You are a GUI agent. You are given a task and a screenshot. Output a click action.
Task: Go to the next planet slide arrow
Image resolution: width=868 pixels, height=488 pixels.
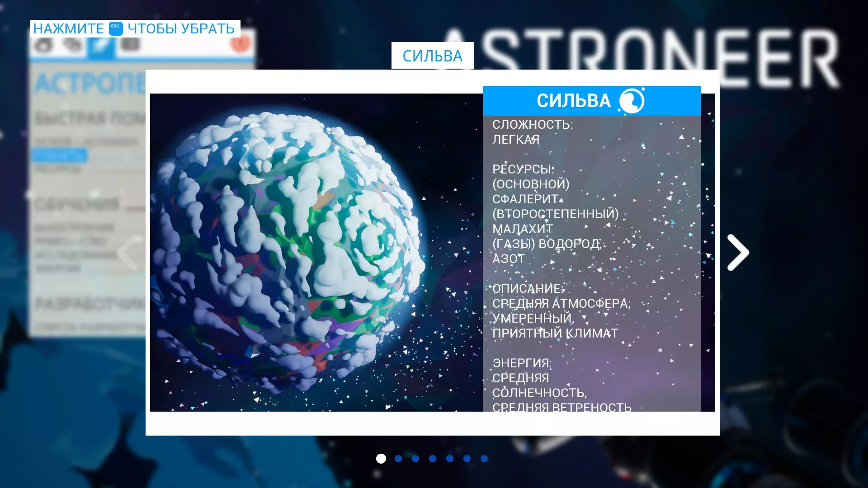738,253
